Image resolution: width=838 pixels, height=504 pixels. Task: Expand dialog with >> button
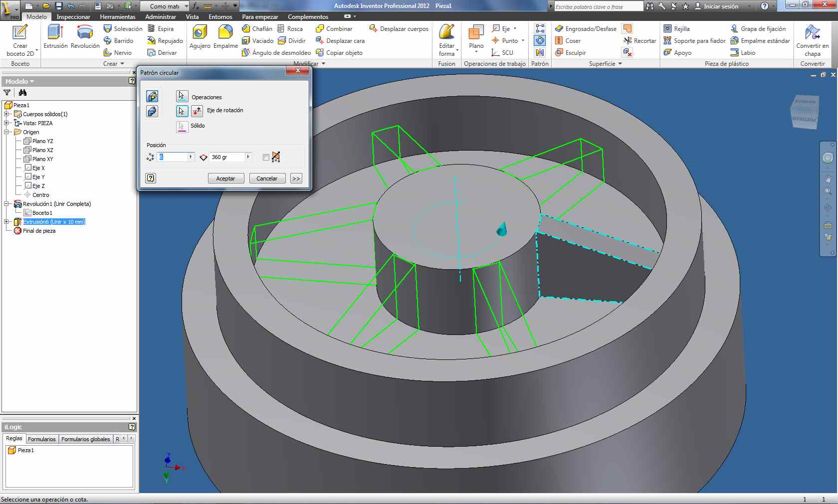tap(296, 178)
